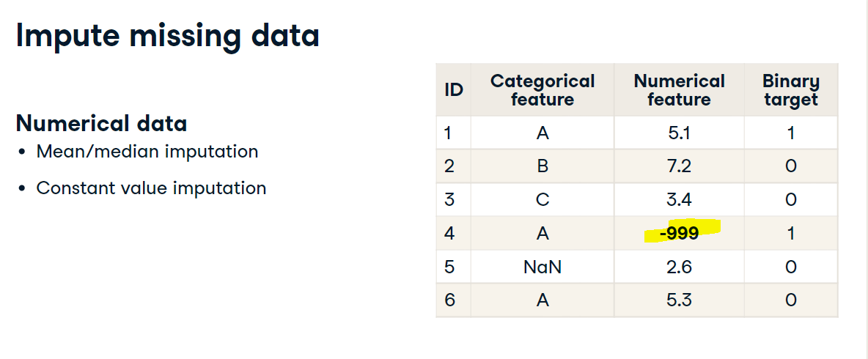The height and width of the screenshot is (359, 868).
Task: Click the 7.2 value in row 2
Action: pyautogui.click(x=680, y=166)
